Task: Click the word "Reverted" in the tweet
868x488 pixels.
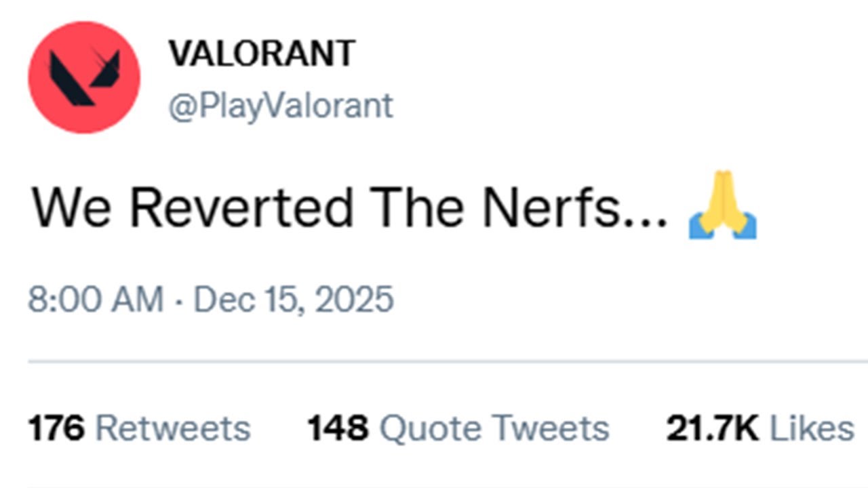Action: click(x=241, y=207)
